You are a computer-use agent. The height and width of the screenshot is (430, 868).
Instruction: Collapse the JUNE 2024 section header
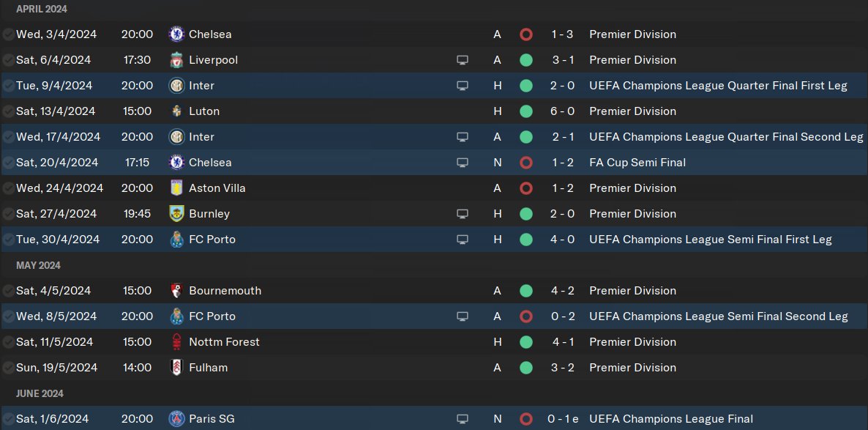[40, 393]
